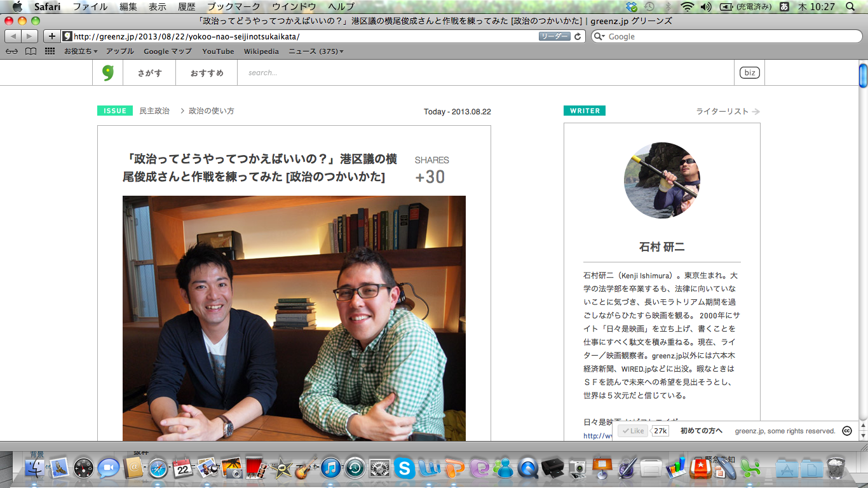
Task: Toggle the Facebook Like button
Action: click(x=633, y=431)
